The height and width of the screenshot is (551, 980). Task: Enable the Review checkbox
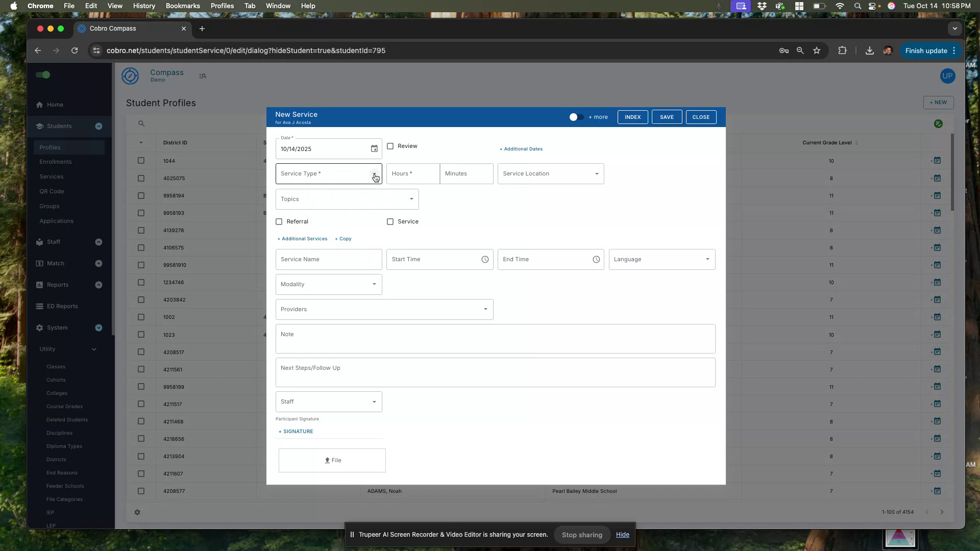[x=390, y=146]
